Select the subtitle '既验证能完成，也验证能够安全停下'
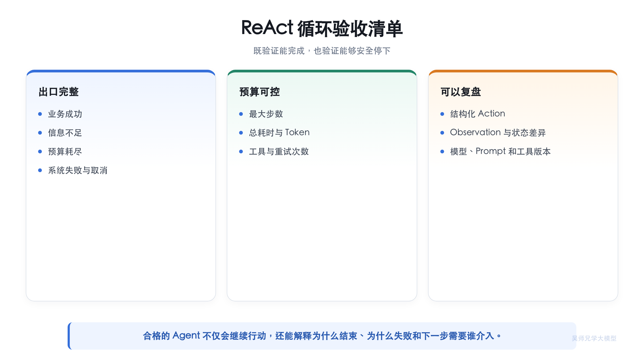Viewport: 644px width, 362px height. pos(322,51)
